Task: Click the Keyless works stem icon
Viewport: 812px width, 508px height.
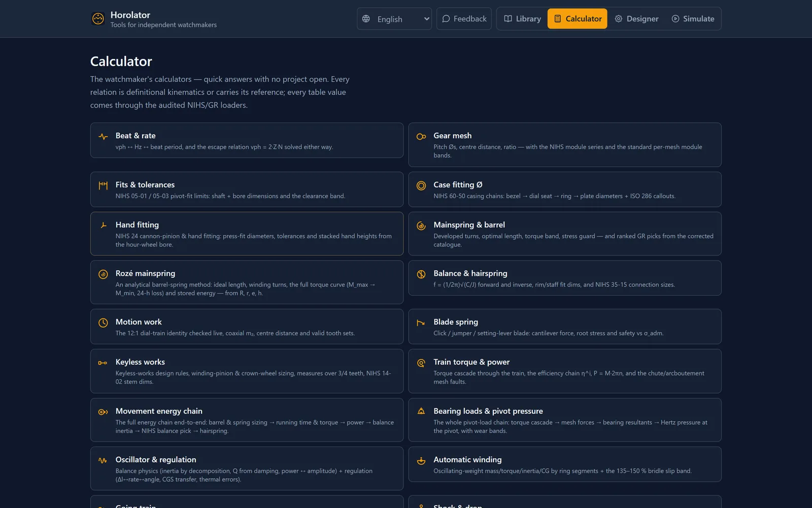Action: pos(103,363)
